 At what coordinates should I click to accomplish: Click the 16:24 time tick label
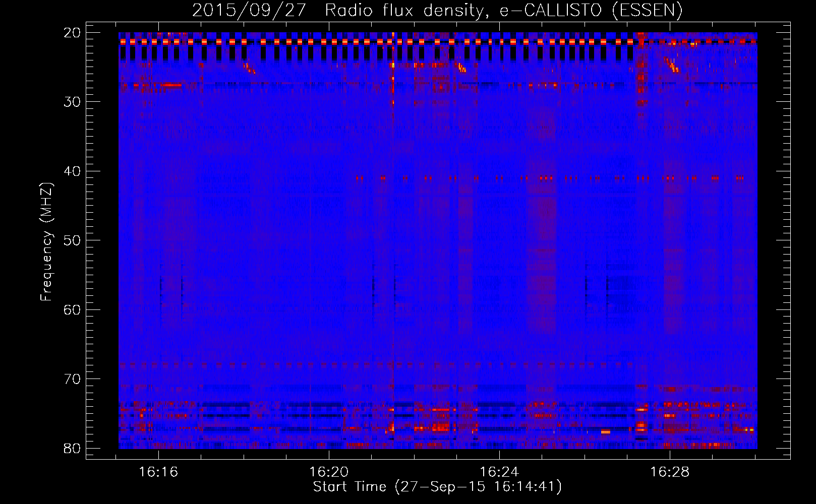[x=499, y=472]
